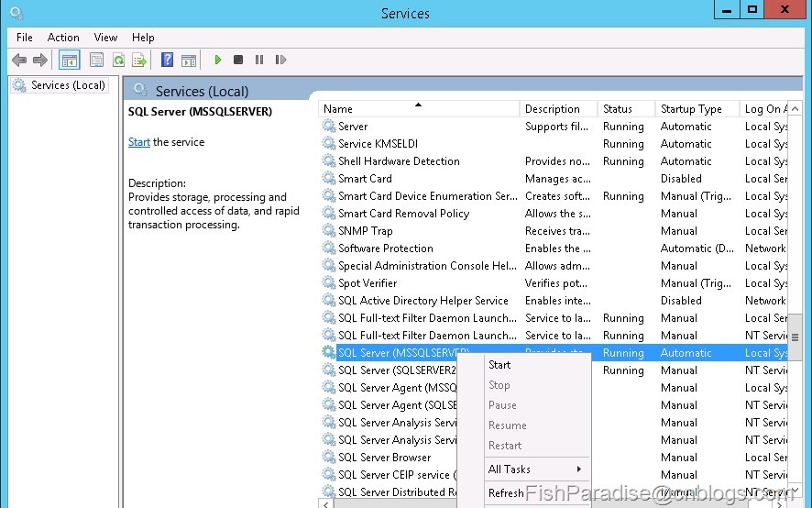Screen dimensions: 812x508
Task: Select Software Protection service row
Action: (x=554, y=248)
